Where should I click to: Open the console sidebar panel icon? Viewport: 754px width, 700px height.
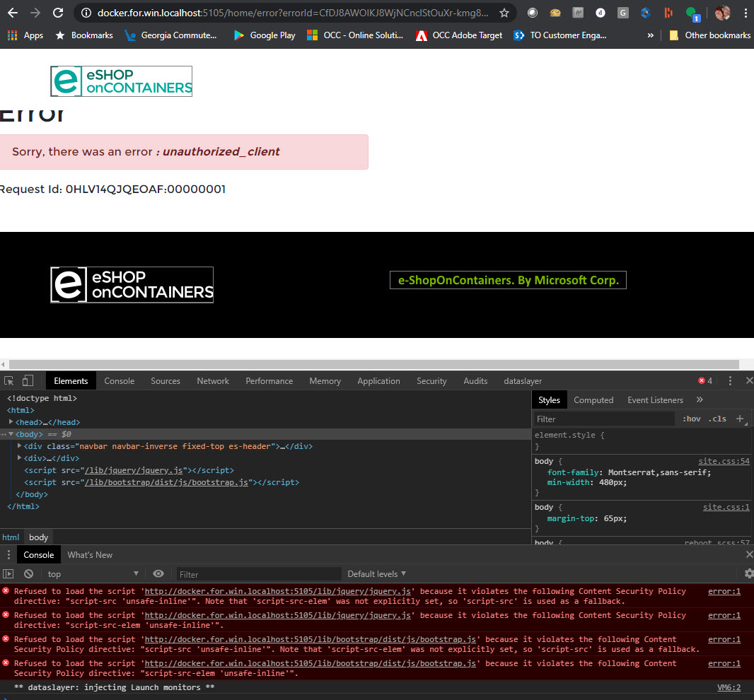[10, 573]
